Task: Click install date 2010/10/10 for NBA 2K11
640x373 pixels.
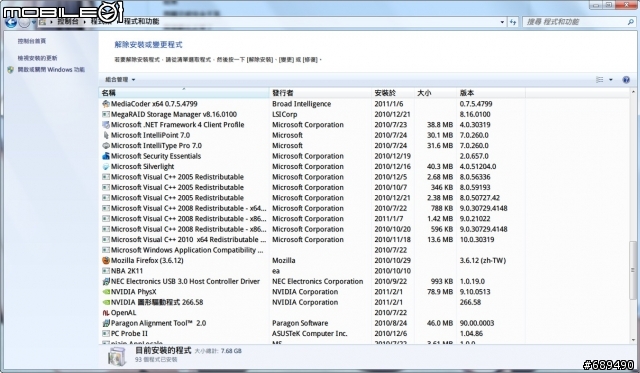Action: click(x=393, y=271)
